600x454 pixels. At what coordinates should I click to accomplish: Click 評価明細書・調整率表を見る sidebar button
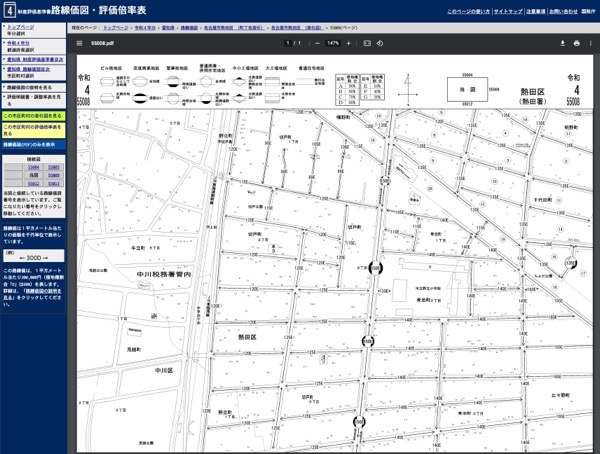(x=33, y=100)
